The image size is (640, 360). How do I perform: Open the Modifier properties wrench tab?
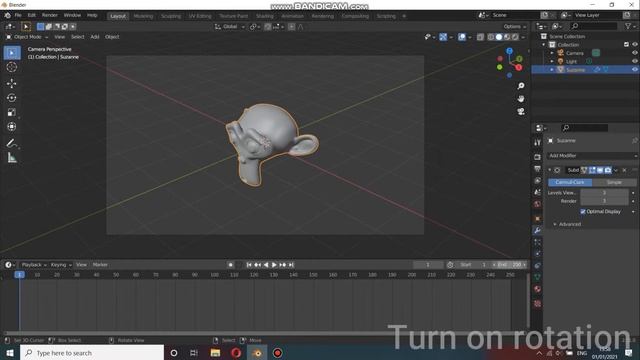pyautogui.click(x=538, y=231)
